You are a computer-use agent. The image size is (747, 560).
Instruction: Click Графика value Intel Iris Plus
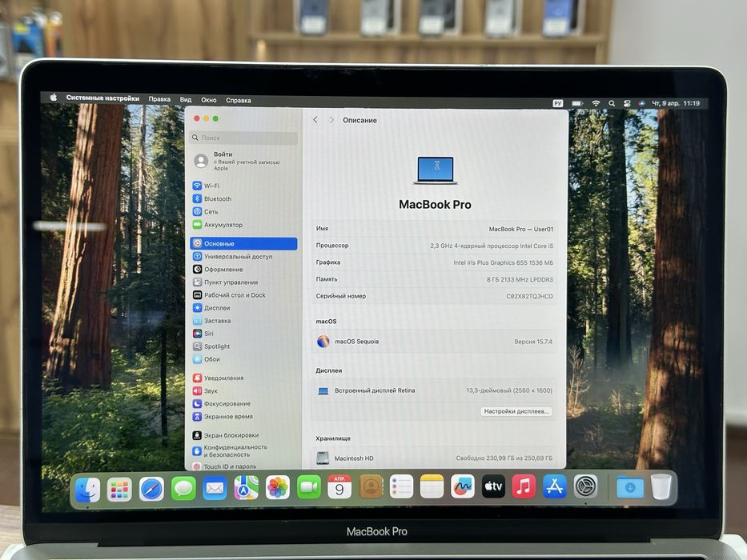(x=503, y=262)
